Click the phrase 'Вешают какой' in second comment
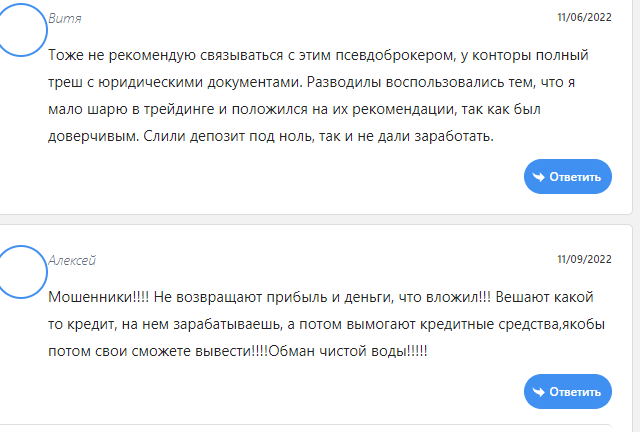This screenshot has width=640, height=432. [544, 297]
